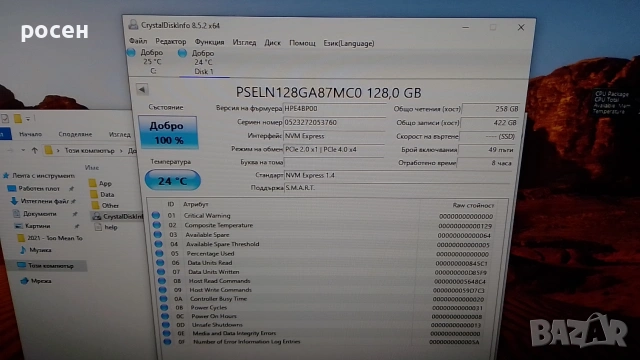Select the help file in File Explorer

point(111,227)
